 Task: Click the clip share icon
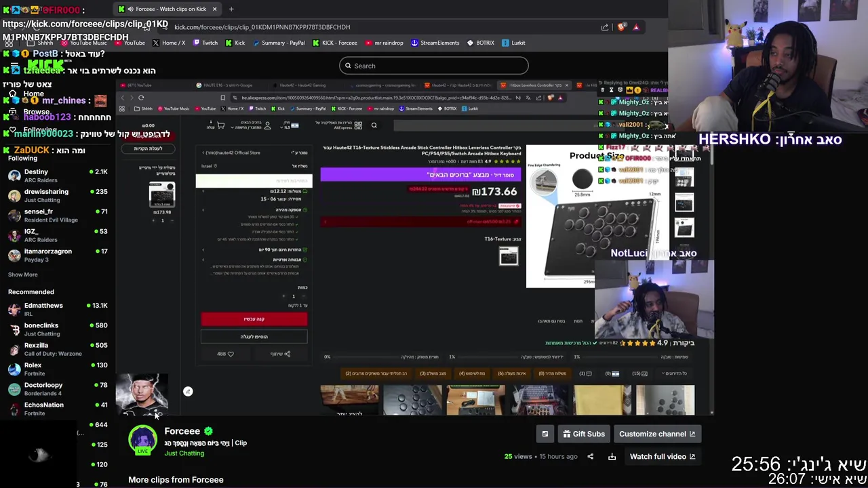tap(590, 456)
